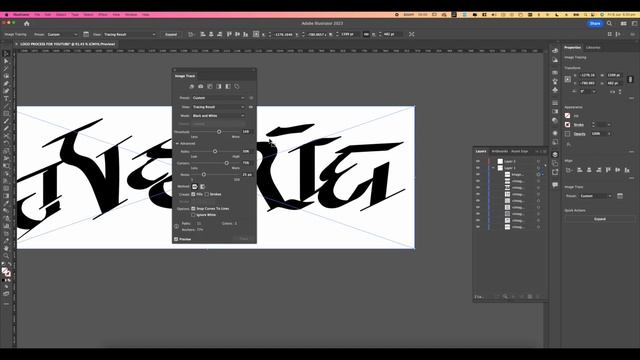The width and height of the screenshot is (640, 360).
Task: Open the Help menu in the menu bar
Action: [x=145, y=15]
